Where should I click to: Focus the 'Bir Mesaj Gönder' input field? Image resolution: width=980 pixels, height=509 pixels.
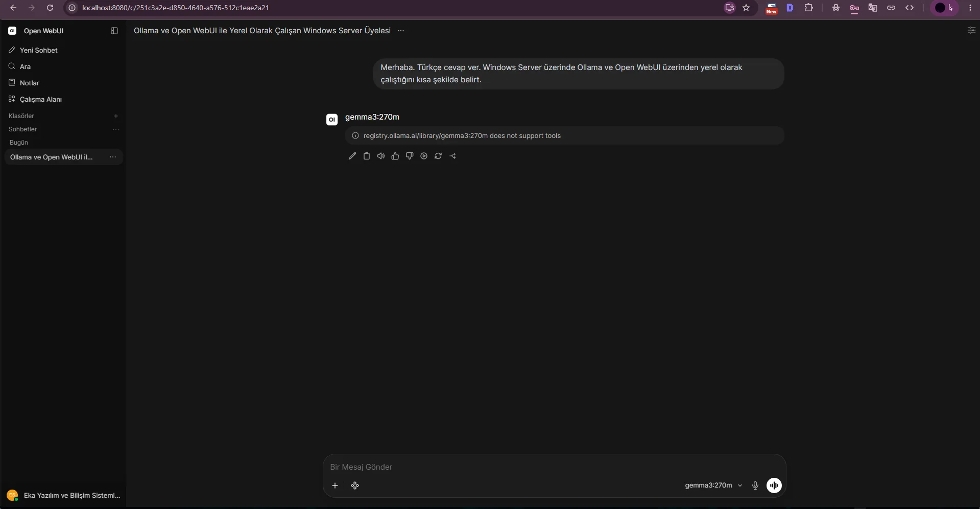(x=554, y=467)
